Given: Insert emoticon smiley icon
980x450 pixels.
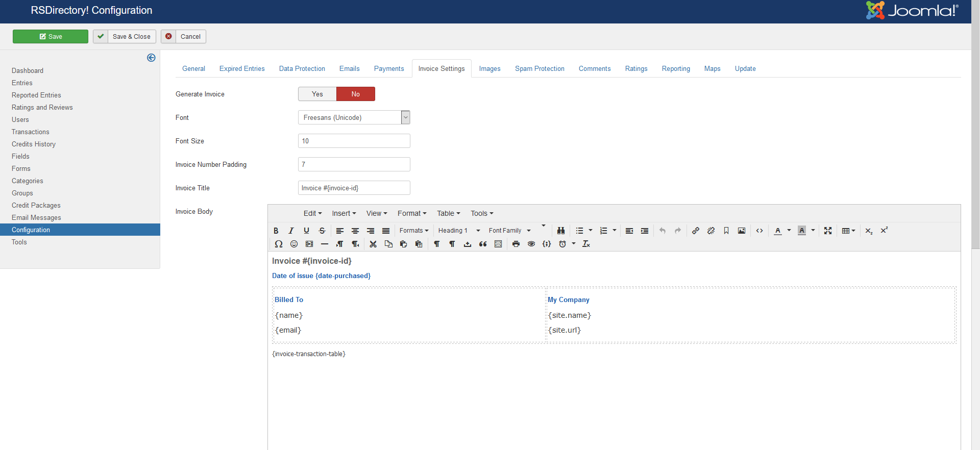Looking at the screenshot, I should [x=294, y=244].
